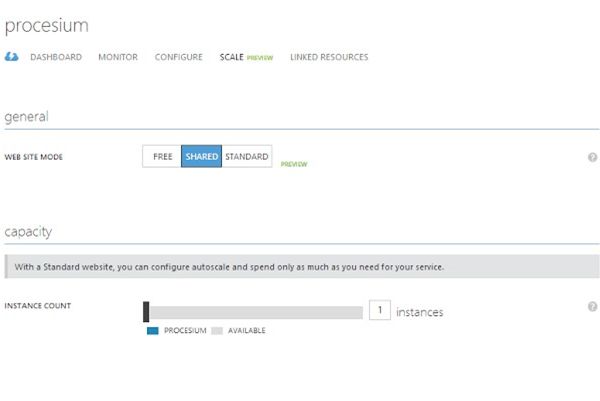Viewport: 600px width, 401px height.
Task: Click the procesium site title
Action: click(x=47, y=26)
